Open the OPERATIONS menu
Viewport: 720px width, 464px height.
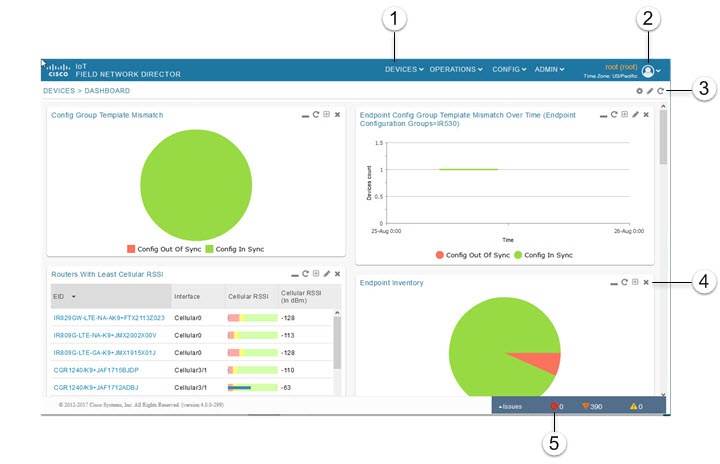pyautogui.click(x=456, y=69)
